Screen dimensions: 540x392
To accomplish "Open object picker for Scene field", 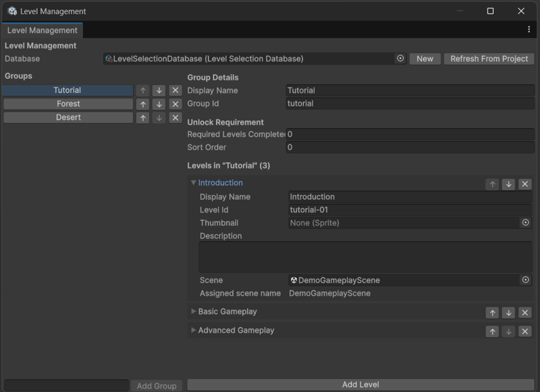I will (x=525, y=280).
